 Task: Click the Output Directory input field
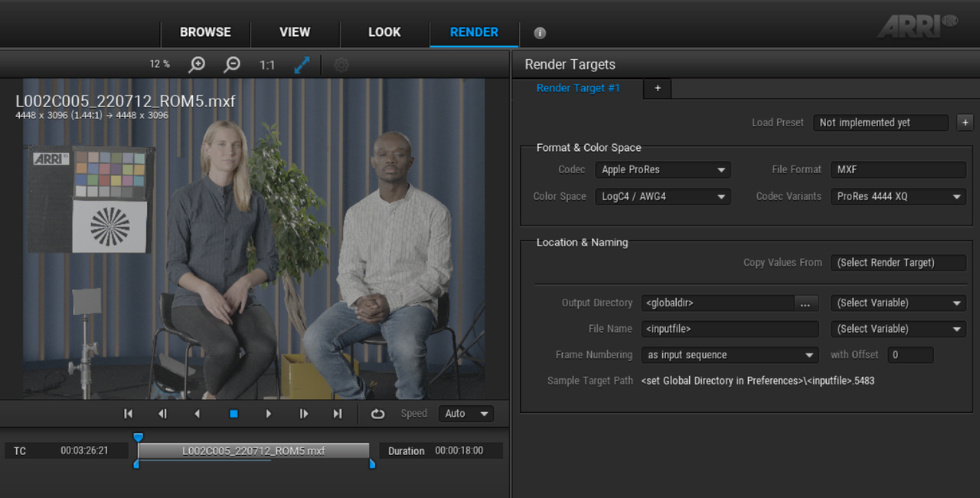pos(718,303)
